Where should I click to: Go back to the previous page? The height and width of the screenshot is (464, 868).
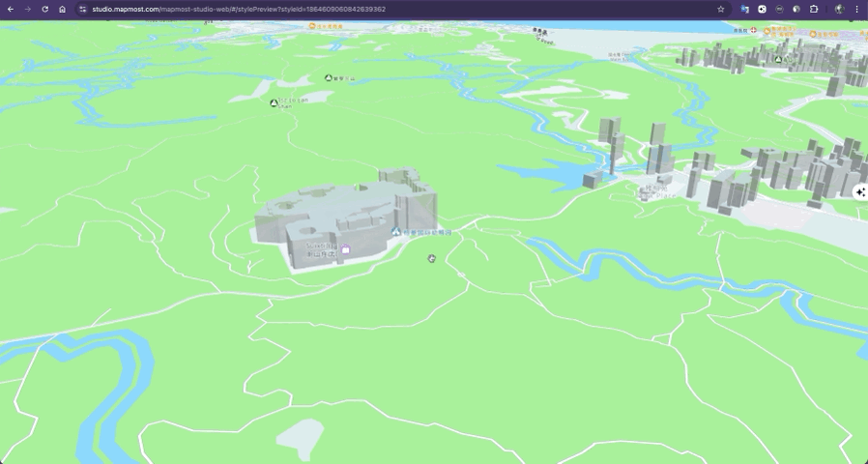(x=11, y=10)
